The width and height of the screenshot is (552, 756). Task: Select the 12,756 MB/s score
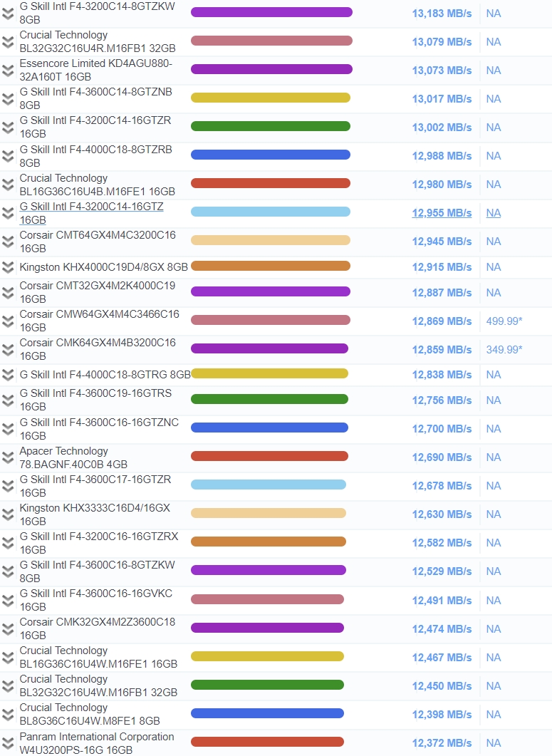pos(442,400)
